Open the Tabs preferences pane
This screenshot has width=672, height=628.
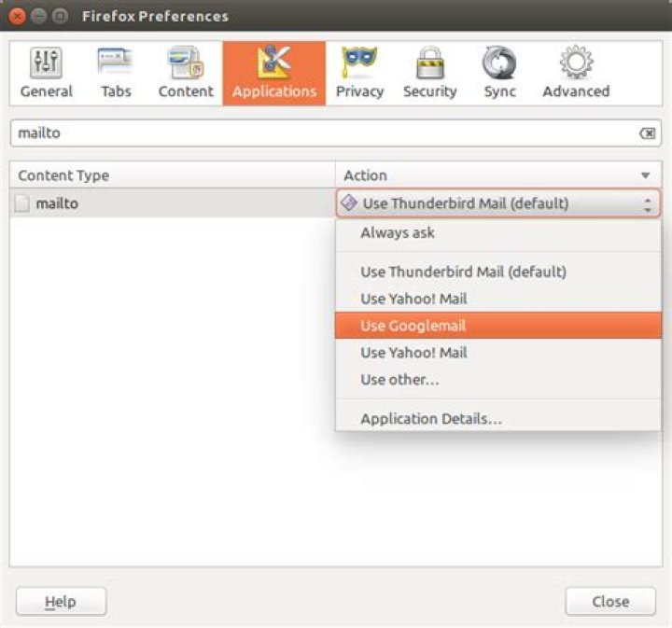click(x=116, y=74)
